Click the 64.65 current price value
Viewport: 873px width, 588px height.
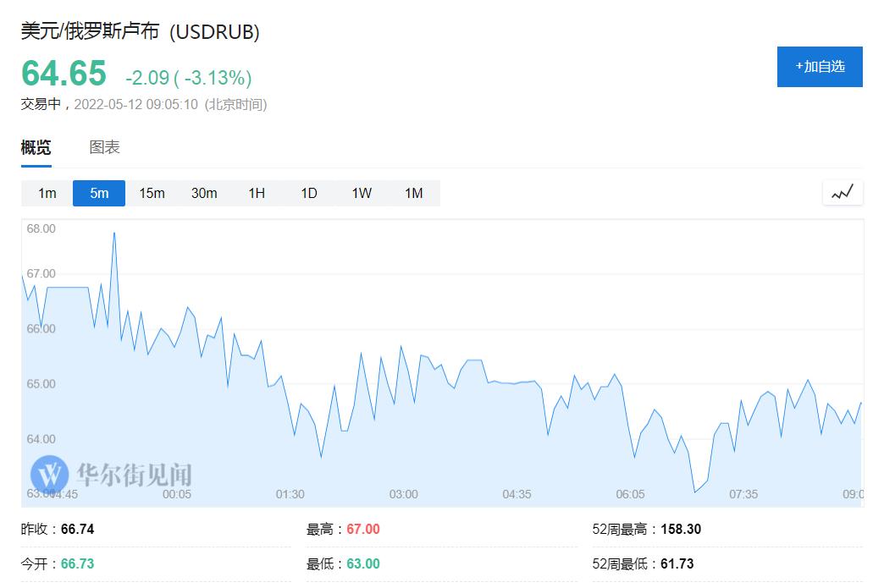point(64,74)
